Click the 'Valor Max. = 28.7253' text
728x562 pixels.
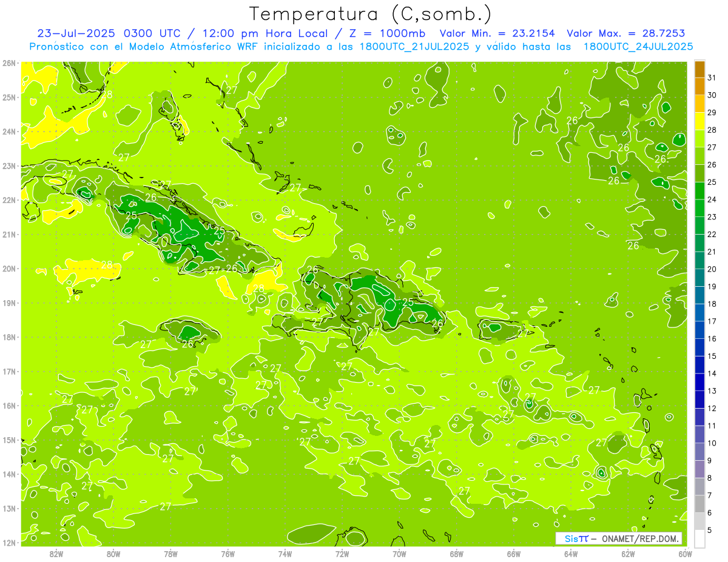tap(625, 33)
